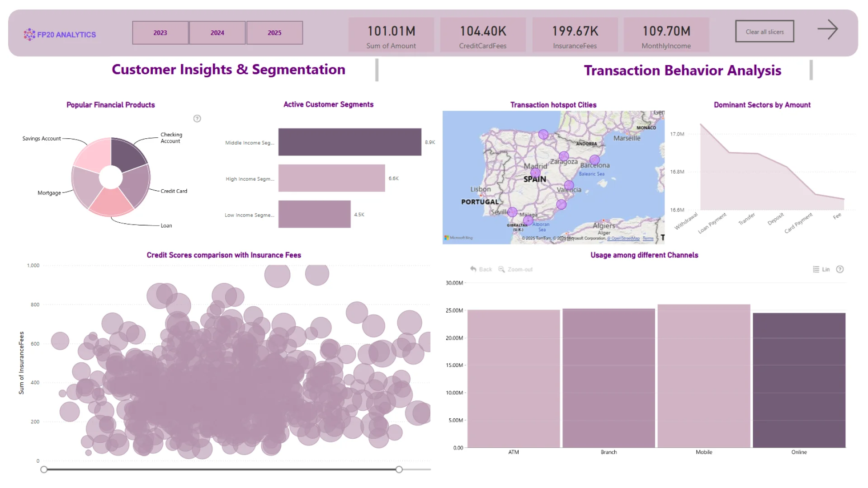Click Barcelona hotspot bubble on map
The image size is (868, 488).
coord(594,160)
